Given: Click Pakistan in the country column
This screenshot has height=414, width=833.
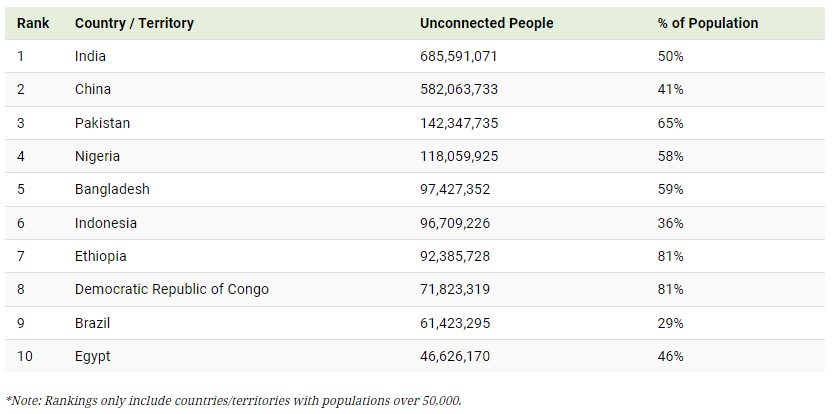Looking at the screenshot, I should [x=103, y=123].
